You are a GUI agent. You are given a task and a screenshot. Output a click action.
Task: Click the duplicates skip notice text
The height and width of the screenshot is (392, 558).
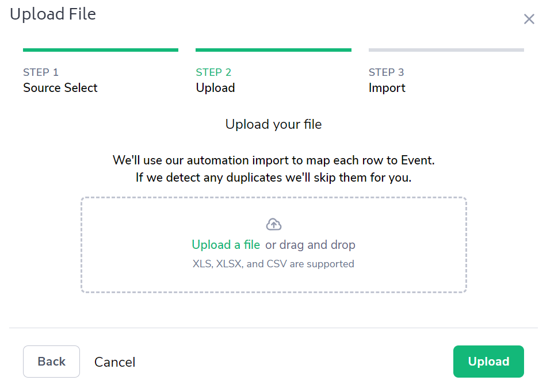[x=273, y=178]
